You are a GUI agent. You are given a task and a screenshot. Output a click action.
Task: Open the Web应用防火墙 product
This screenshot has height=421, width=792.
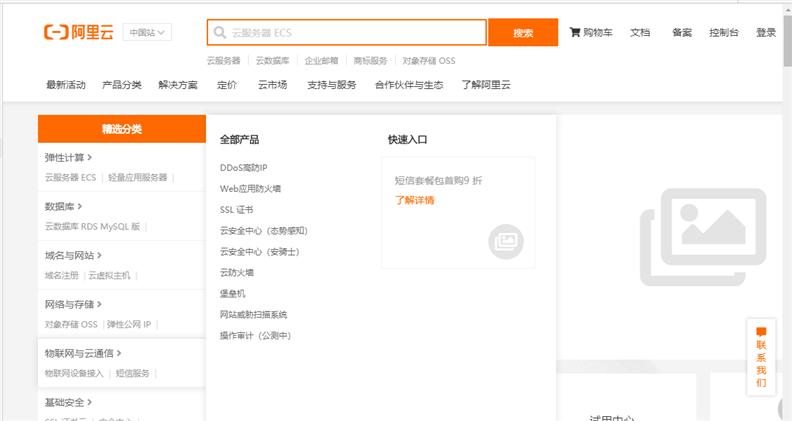pos(250,189)
